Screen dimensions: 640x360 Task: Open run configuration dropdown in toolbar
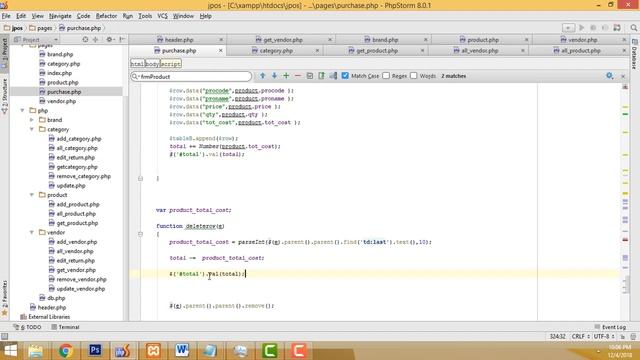coord(568,28)
